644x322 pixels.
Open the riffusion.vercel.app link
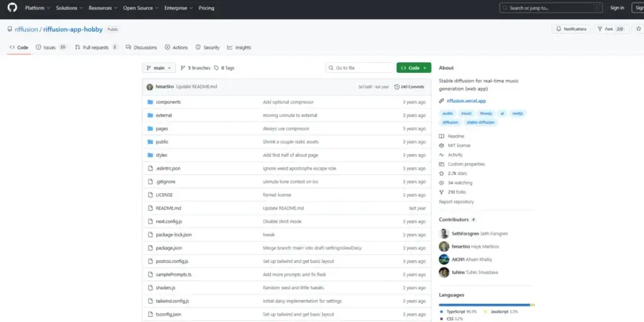tap(466, 101)
